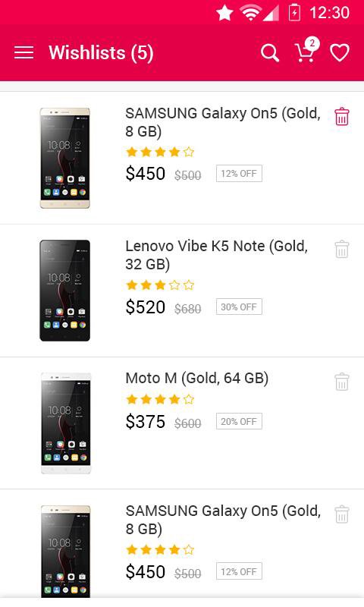Tap the 20% OFF badge on Moto M

tap(239, 421)
